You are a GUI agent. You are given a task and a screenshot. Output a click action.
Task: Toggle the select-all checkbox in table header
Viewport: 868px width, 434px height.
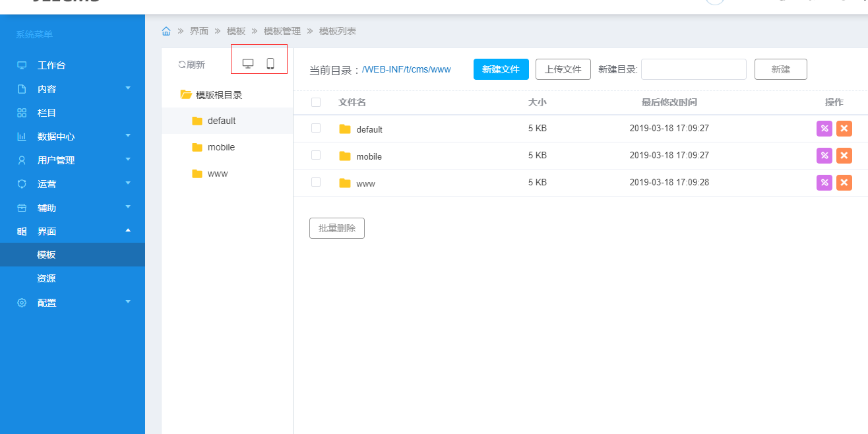pos(316,102)
